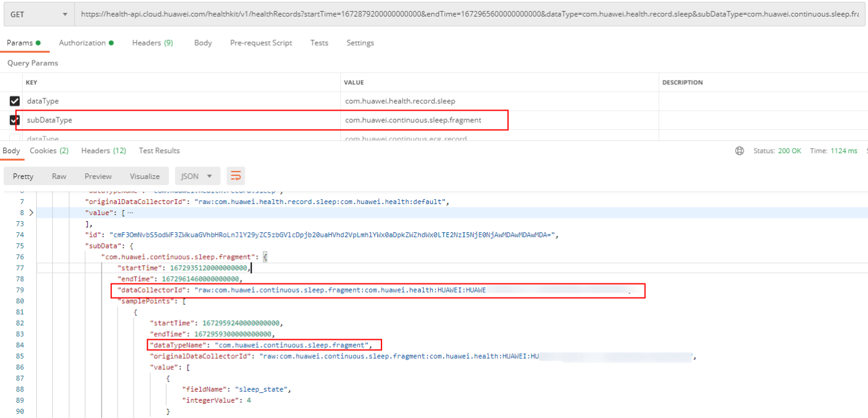Open the Authorization tab
Screen dimensions: 868x418
(86, 43)
